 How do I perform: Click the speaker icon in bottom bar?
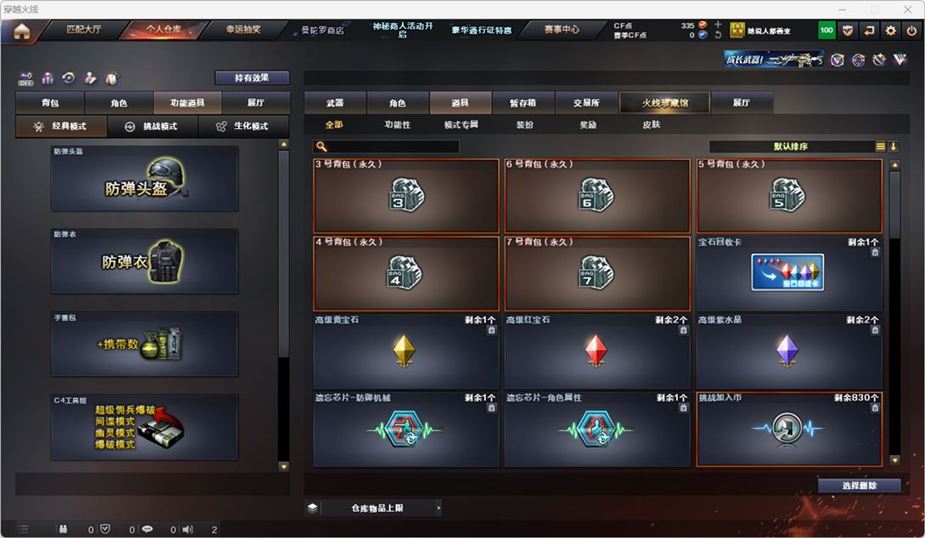point(188,529)
